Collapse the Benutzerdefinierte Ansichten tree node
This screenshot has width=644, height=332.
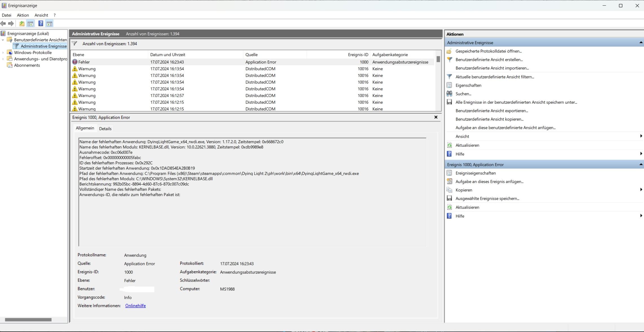[x=3, y=40]
